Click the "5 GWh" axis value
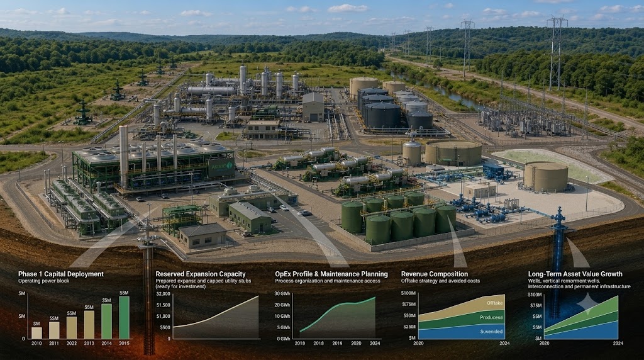 click(284, 327)
